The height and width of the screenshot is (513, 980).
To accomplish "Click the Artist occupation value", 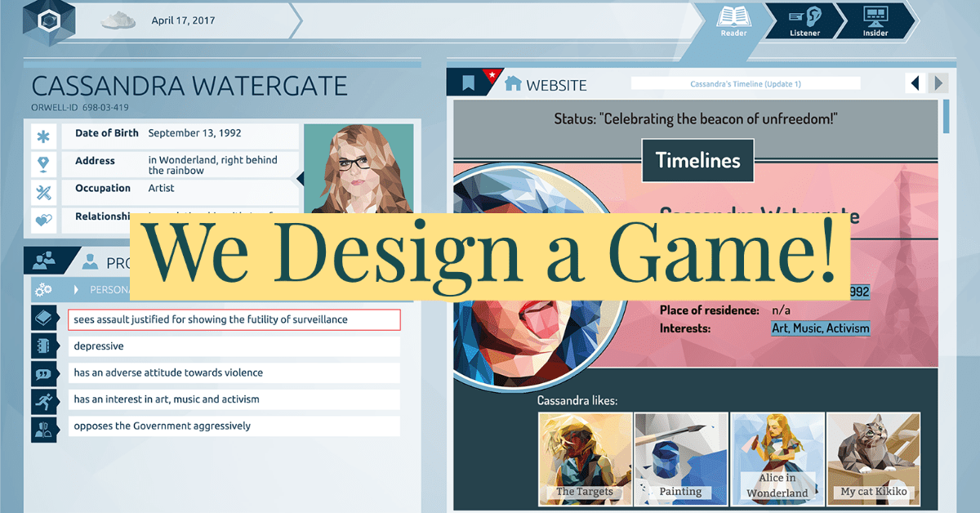I will click(162, 189).
